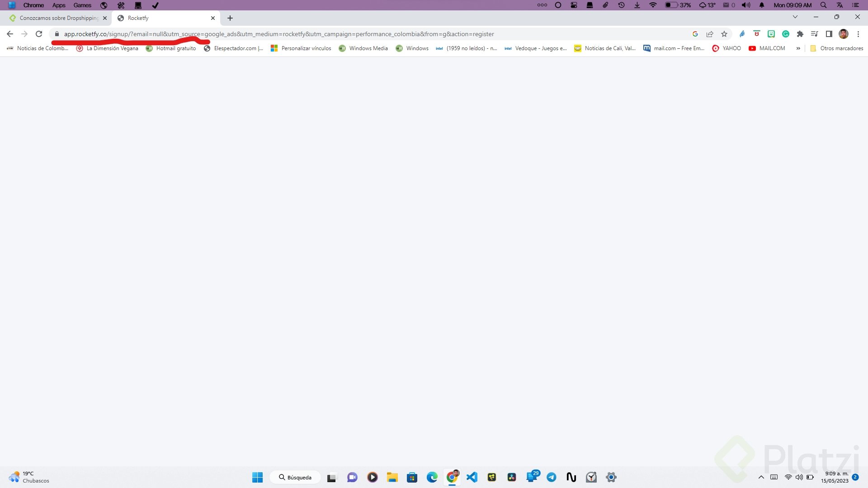
Task: Open the YAHOO bookmark
Action: click(731, 48)
